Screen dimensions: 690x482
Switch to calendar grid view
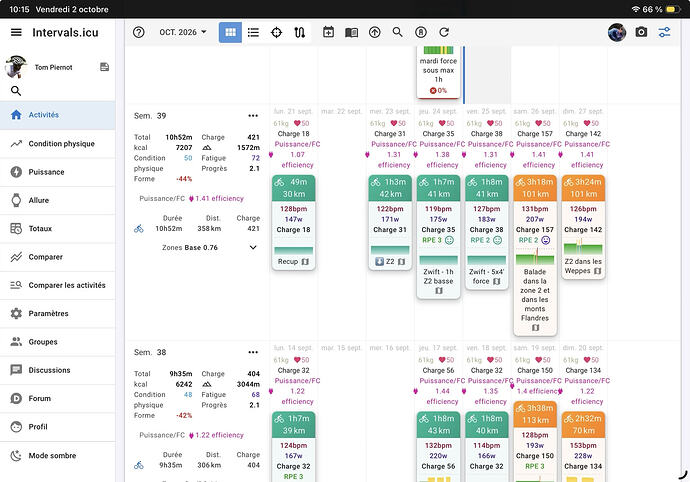[230, 32]
